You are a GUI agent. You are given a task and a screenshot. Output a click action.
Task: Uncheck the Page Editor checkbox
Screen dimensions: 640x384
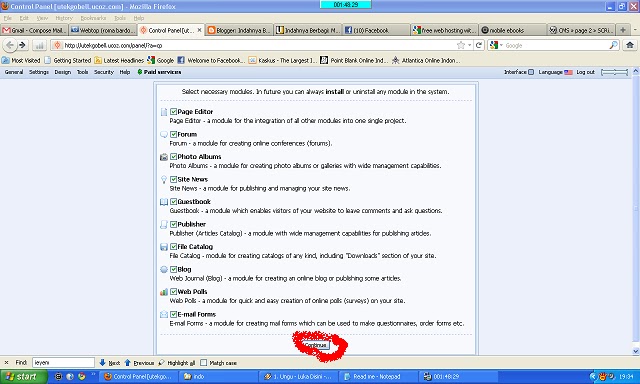pos(173,111)
